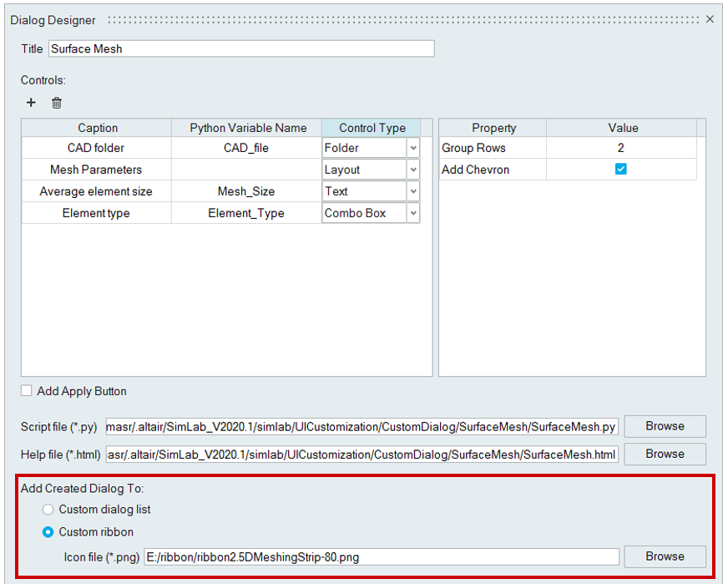Close the Dialog Designer panel
The image size is (728, 584).
[x=710, y=19]
